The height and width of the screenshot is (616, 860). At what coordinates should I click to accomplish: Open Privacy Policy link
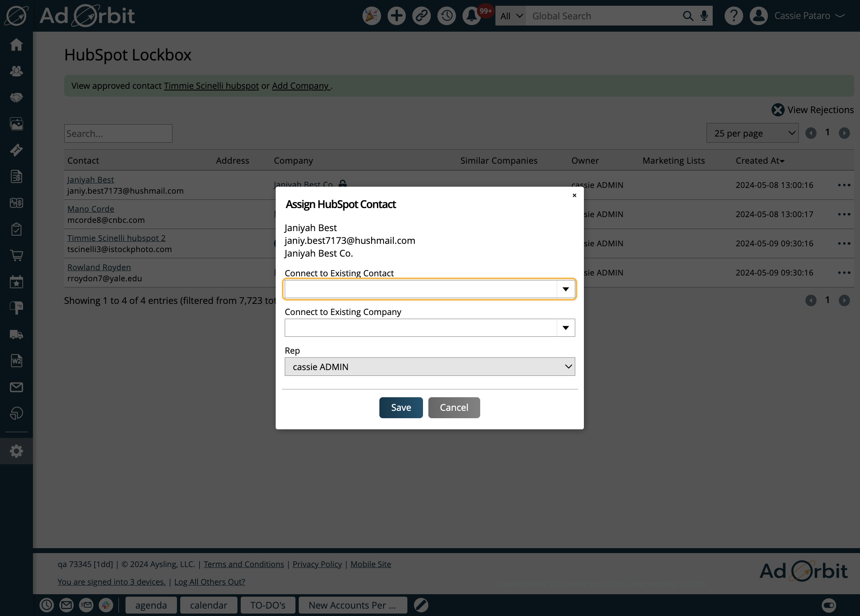pyautogui.click(x=317, y=564)
